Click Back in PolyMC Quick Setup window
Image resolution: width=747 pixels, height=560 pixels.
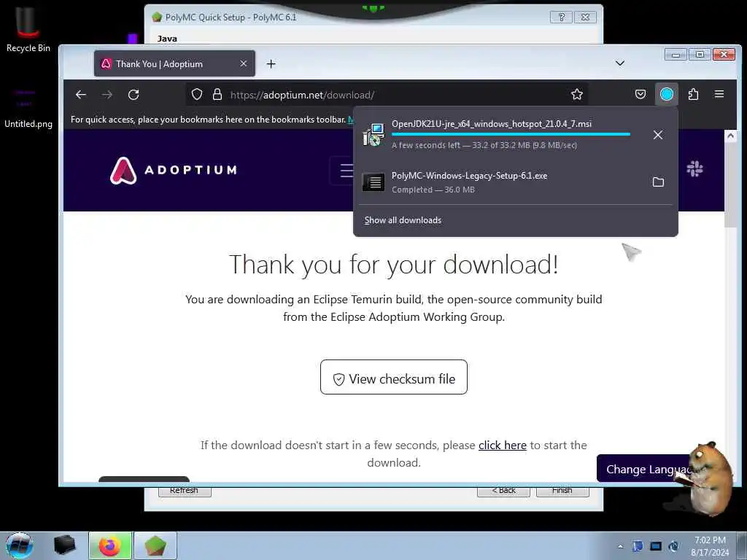click(x=503, y=491)
